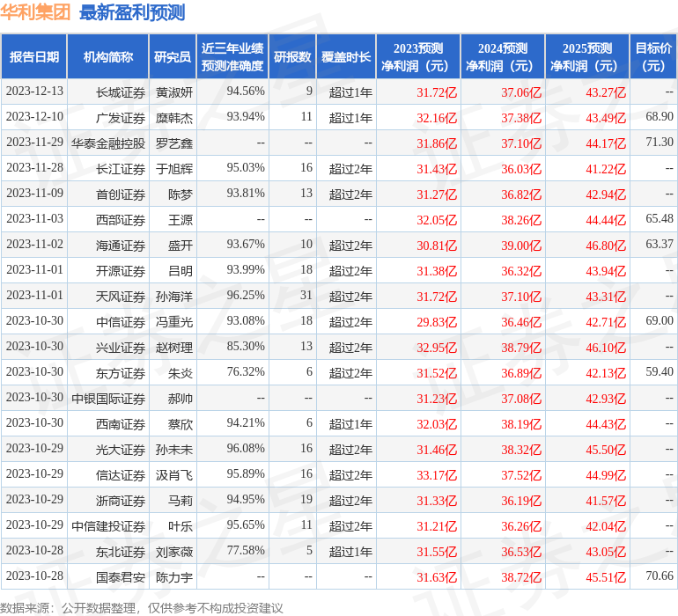The height and width of the screenshot is (616, 678).
Task: Click the 研究员 column header
Action: [173, 56]
